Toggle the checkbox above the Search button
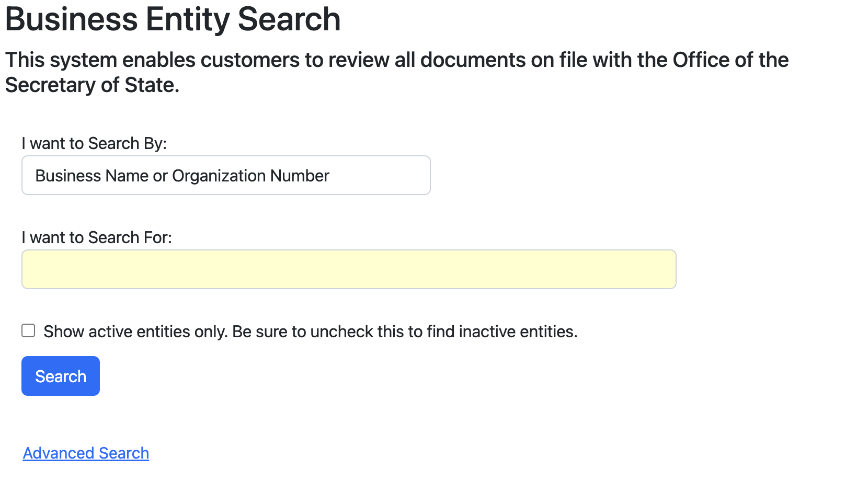The image size is (868, 480). [28, 331]
